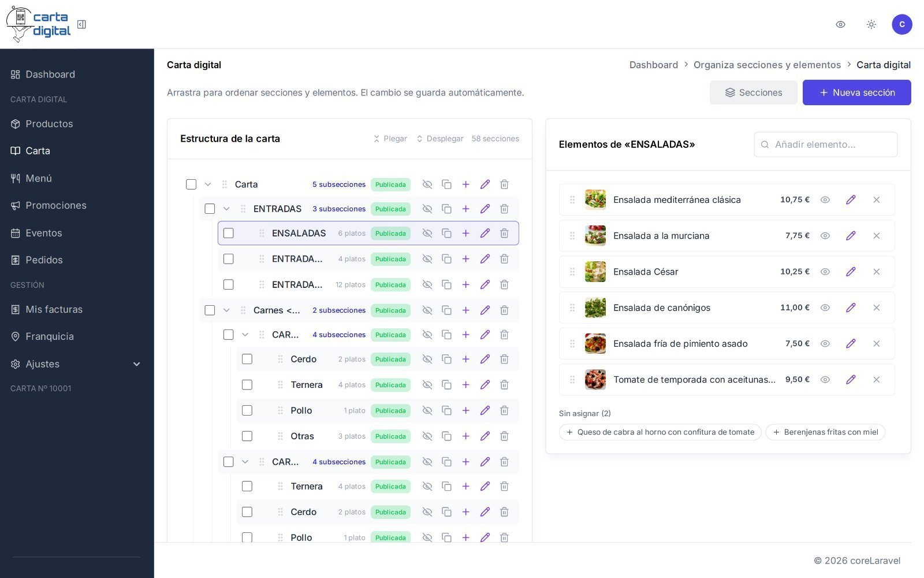Select the ENSALADAS checkbox

pyautogui.click(x=229, y=233)
